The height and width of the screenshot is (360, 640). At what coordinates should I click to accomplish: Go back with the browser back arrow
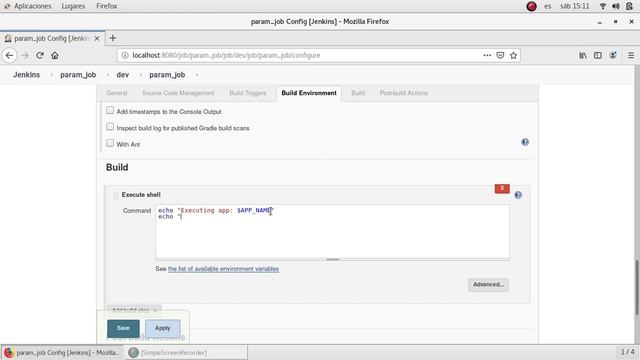(9, 55)
